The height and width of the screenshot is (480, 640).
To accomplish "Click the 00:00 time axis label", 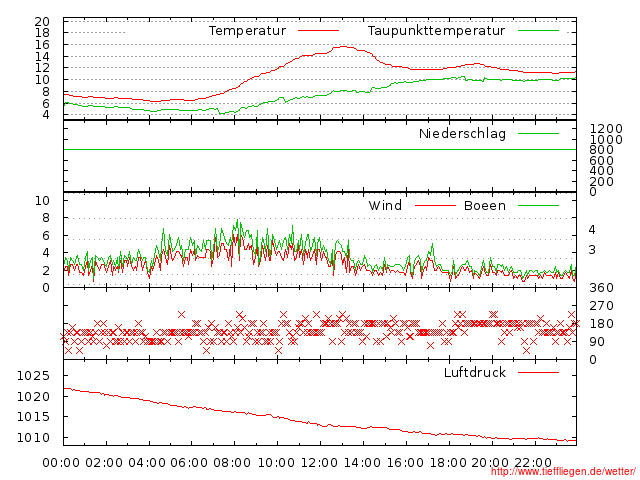I will pos(61,463).
